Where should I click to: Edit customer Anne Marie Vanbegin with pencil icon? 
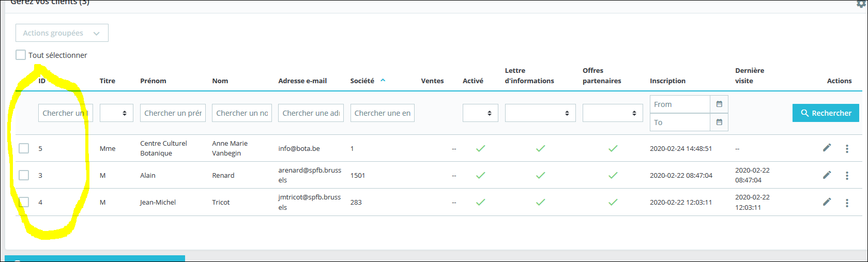[x=827, y=148]
